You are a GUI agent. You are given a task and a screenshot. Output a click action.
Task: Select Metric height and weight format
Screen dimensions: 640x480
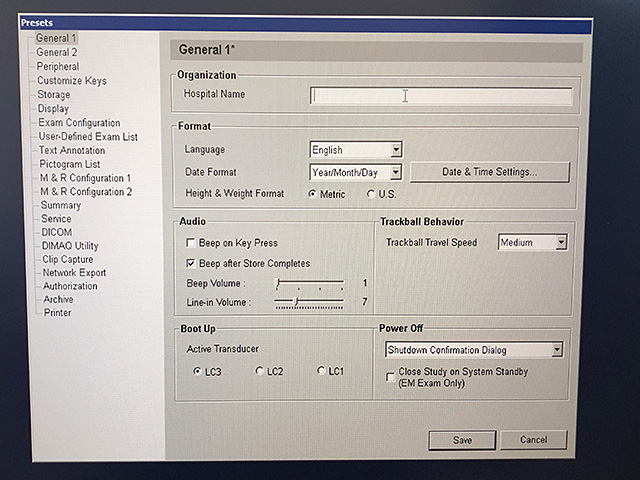click(x=313, y=194)
